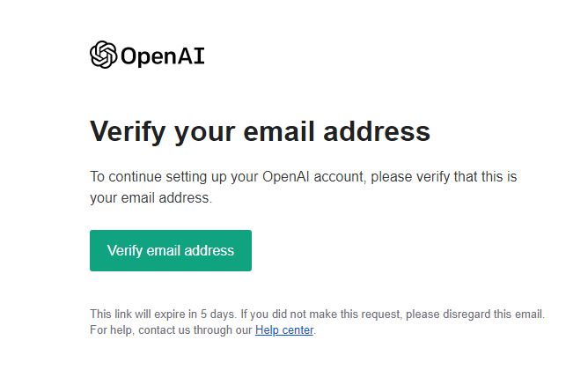Click the "For help, contact us through our" text
This screenshot has width=588, height=370.
172,330
